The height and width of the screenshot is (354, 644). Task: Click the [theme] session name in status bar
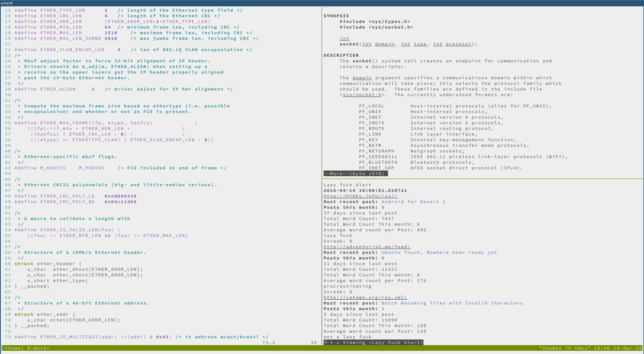(x=12, y=348)
